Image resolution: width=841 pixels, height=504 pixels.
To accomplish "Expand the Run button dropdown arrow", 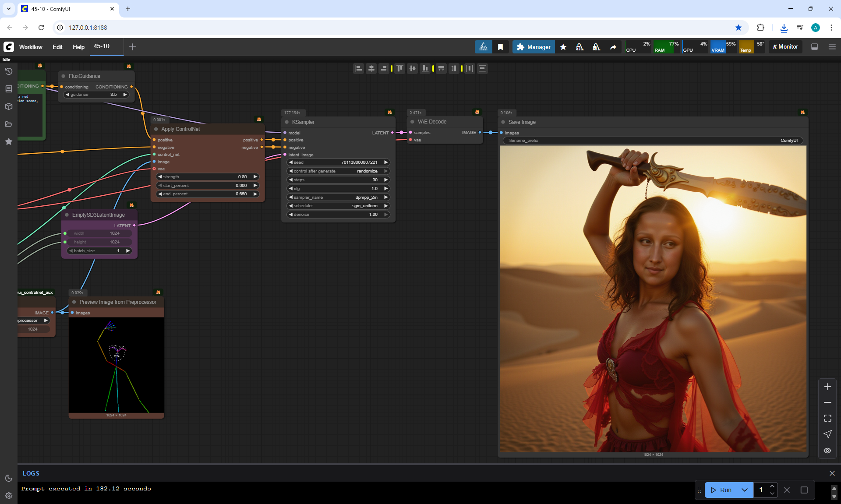I will 744,490.
